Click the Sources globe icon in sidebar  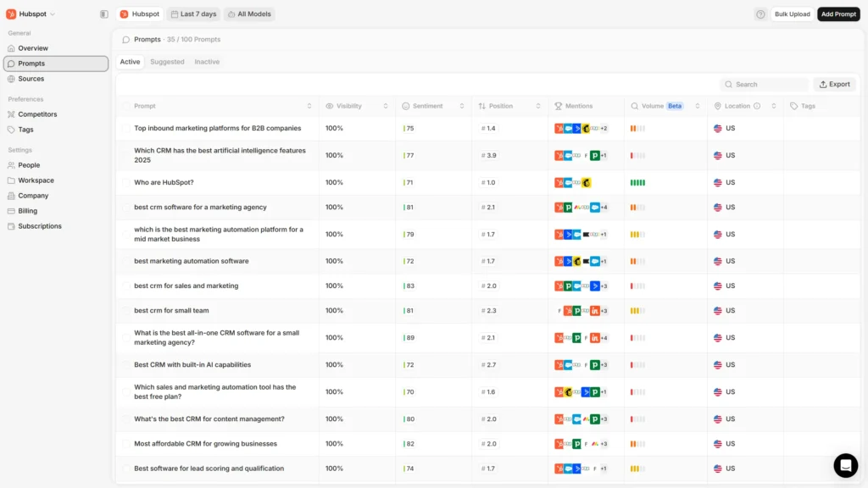[11, 79]
